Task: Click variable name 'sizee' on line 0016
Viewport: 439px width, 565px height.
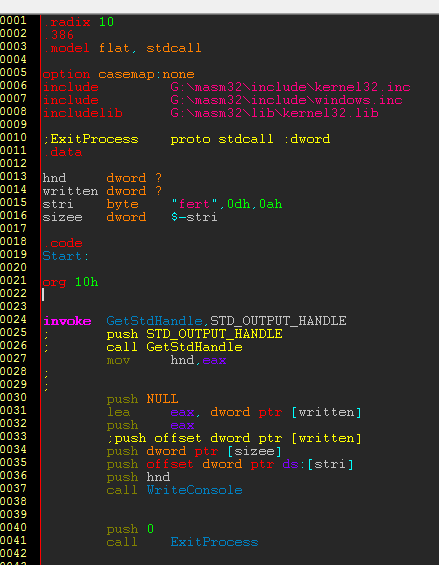Action: 62,217
